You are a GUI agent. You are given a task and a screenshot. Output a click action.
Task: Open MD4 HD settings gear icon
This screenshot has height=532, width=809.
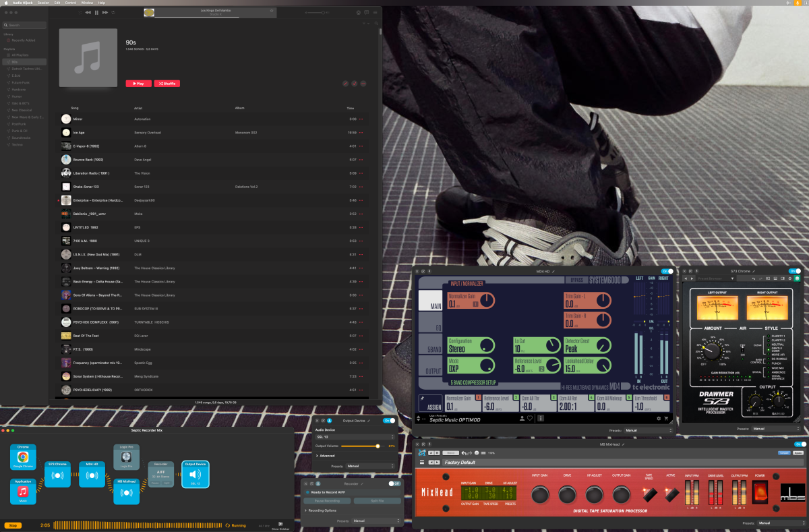pos(659,418)
